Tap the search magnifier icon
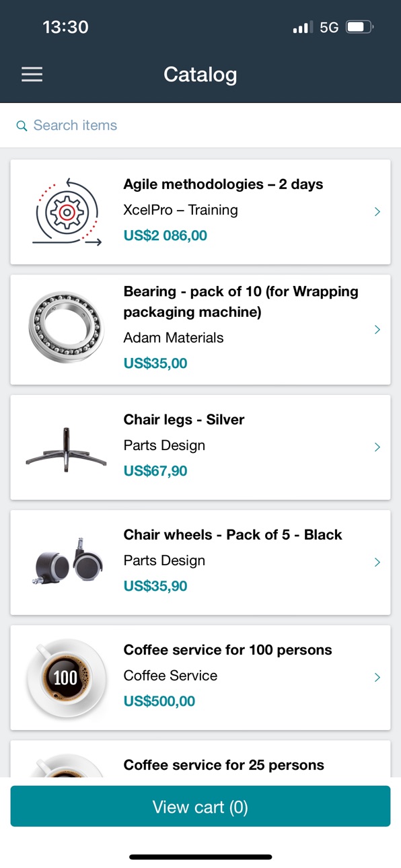401x868 pixels. (22, 126)
